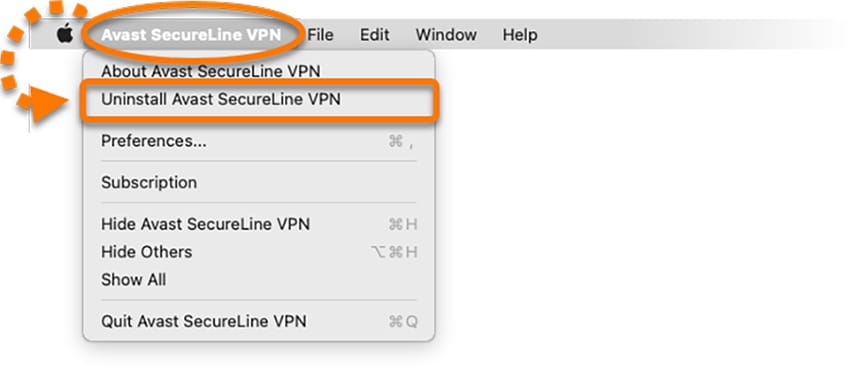
Task: Open Preferences... from the app menu
Action: click(259, 141)
